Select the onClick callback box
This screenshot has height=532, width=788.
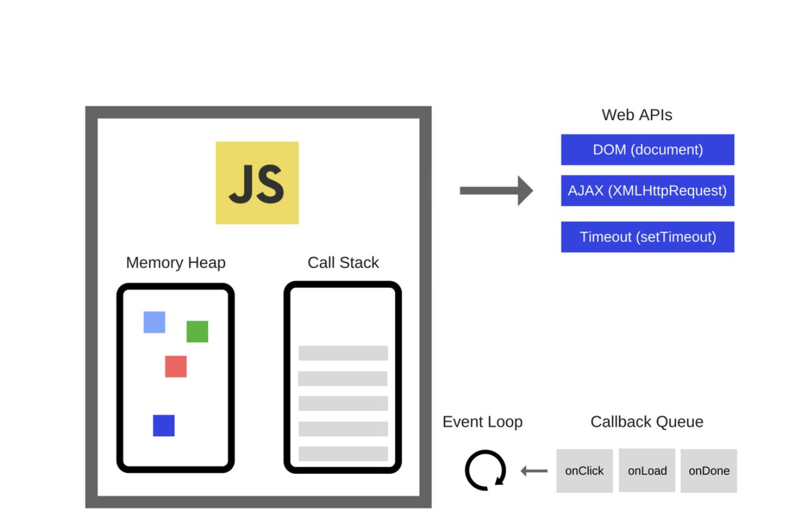(584, 471)
